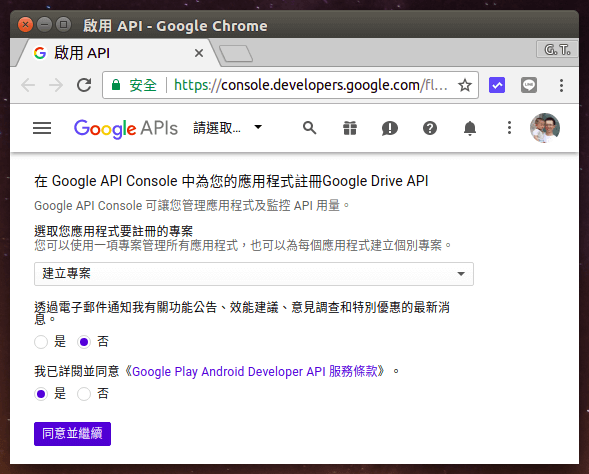Viewport: 589px width, 474px height.
Task: Open the hamburger navigation menu
Action: 42,128
